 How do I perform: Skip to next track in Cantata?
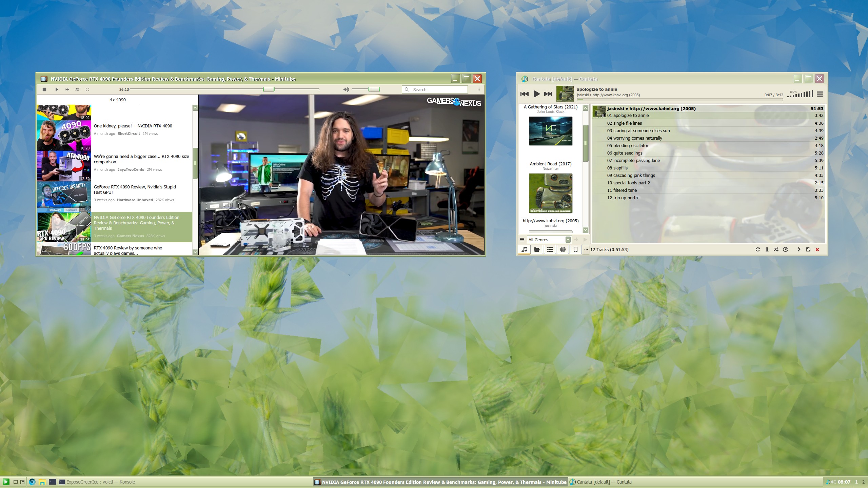[548, 94]
